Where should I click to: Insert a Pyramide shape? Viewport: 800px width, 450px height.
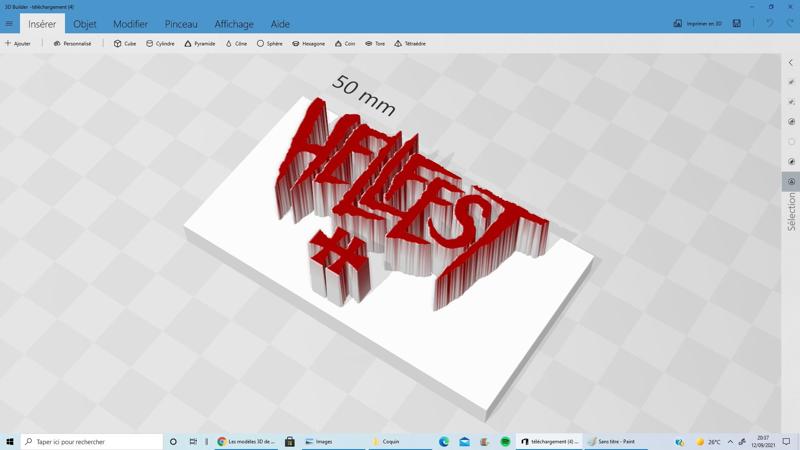pos(199,44)
